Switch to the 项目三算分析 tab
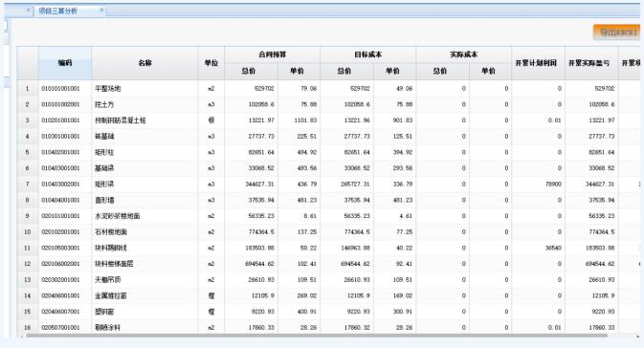This screenshot has width=644, height=348. click(x=58, y=11)
